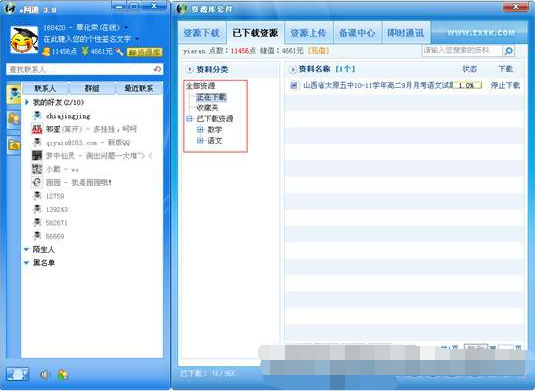Collapse the 我的好友 contact group

(27, 102)
